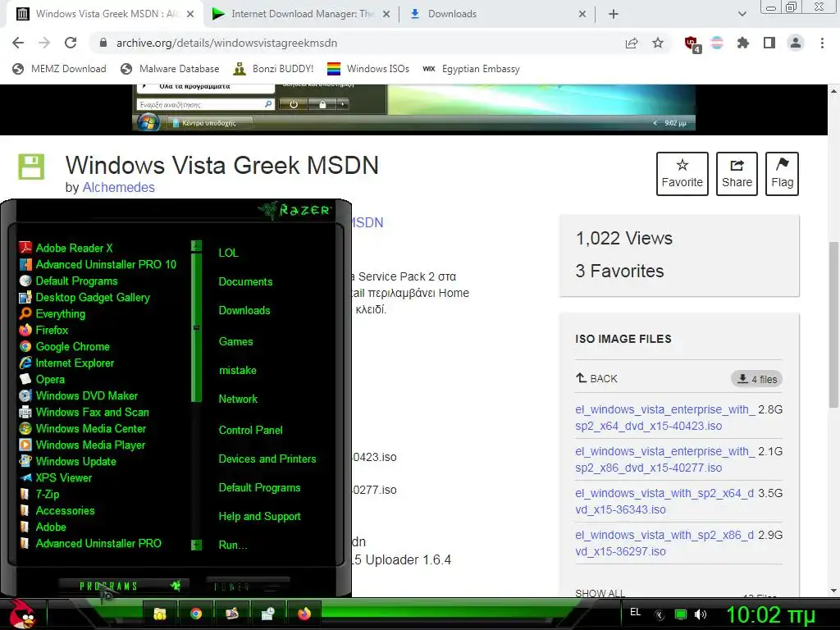The image size is (840, 630).
Task: Expand the Accessories folder
Action: pos(57,510)
